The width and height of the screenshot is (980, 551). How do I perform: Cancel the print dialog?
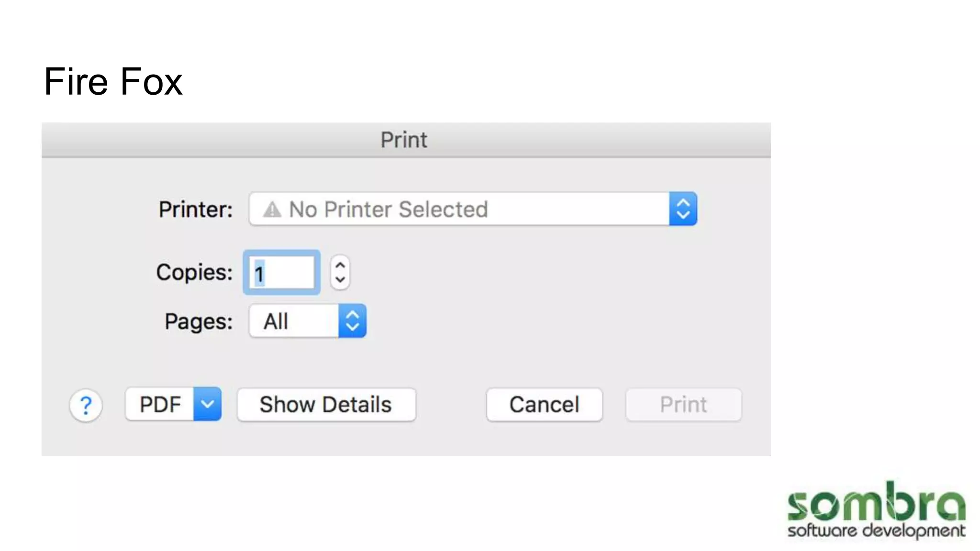[x=544, y=405]
